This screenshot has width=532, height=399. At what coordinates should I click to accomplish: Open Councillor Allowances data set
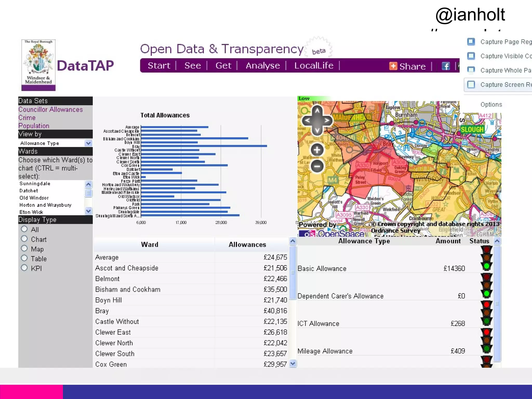coord(51,110)
